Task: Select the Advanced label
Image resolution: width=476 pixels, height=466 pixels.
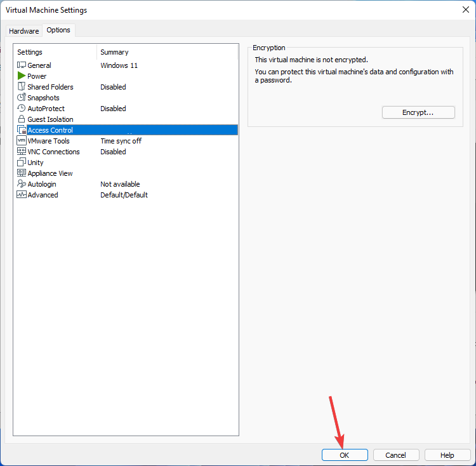Action: (x=43, y=195)
